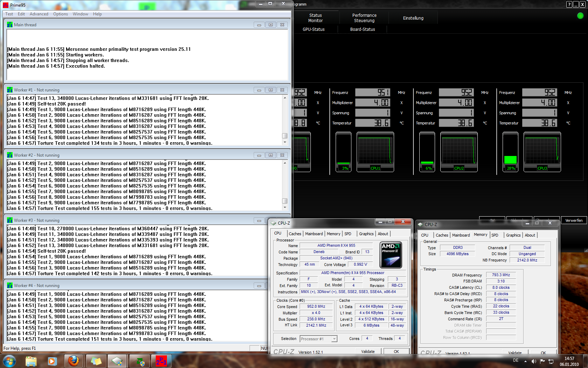Click the Worker #1 window icon
Viewport: 588px width, 368px height.
(x=10, y=90)
